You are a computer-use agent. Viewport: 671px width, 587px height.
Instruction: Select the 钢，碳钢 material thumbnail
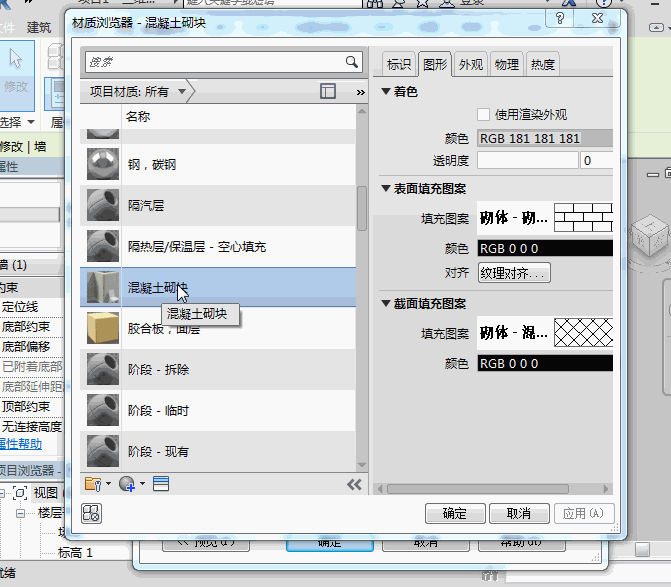pos(103,164)
